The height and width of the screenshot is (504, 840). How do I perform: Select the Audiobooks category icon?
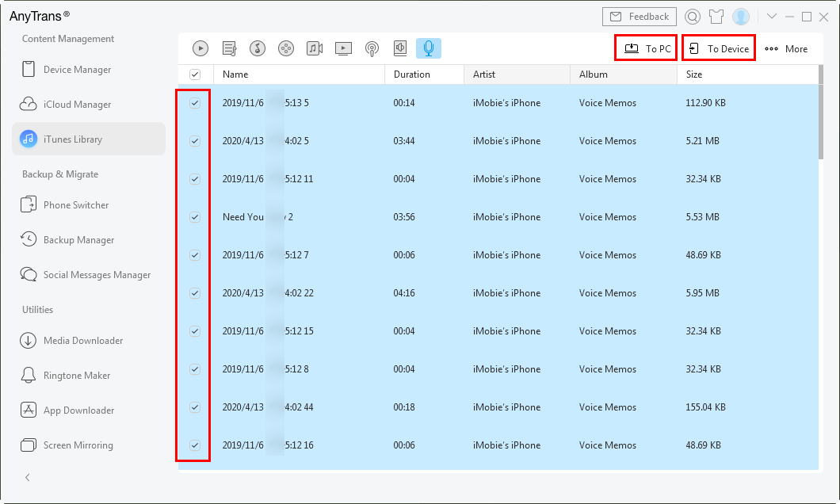400,48
